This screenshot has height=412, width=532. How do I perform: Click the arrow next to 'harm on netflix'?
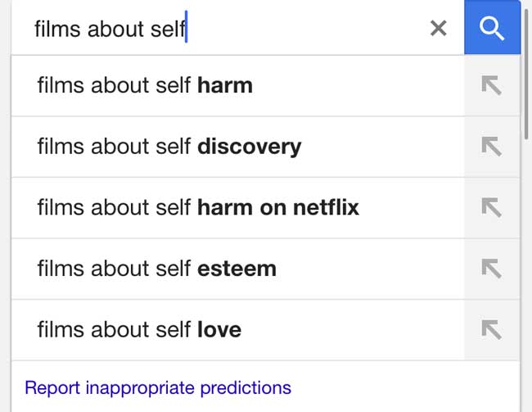coord(491,207)
